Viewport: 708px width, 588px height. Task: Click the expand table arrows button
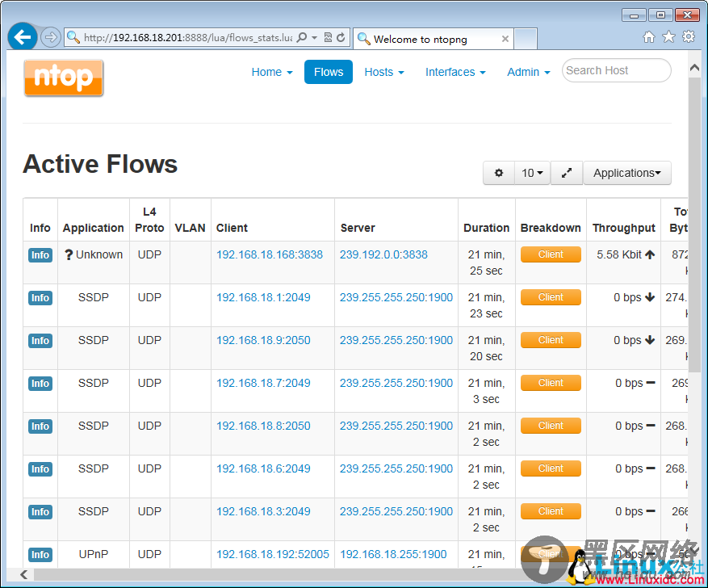click(567, 173)
